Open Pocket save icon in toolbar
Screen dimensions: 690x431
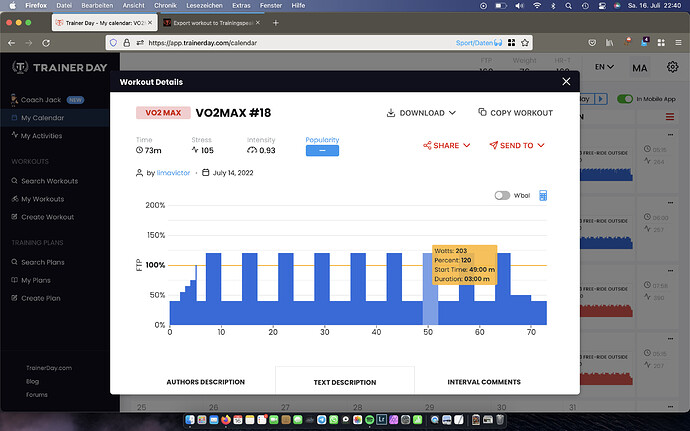pyautogui.click(x=592, y=43)
